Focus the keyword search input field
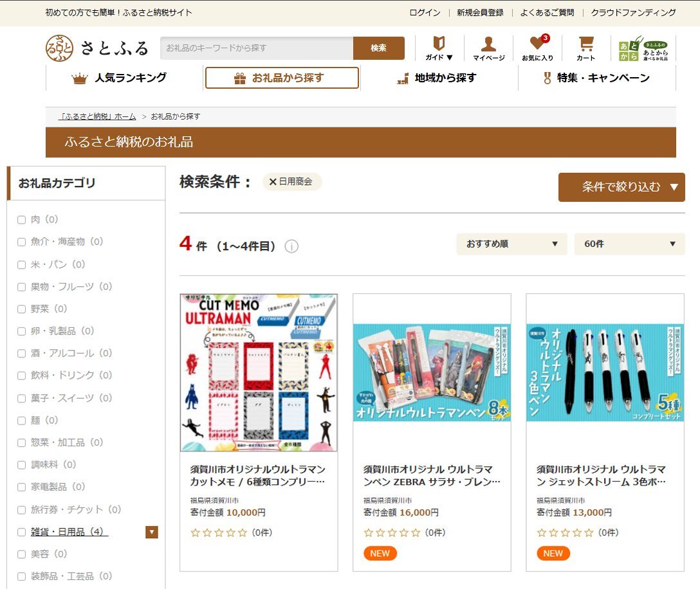The image size is (700, 589). click(257, 48)
